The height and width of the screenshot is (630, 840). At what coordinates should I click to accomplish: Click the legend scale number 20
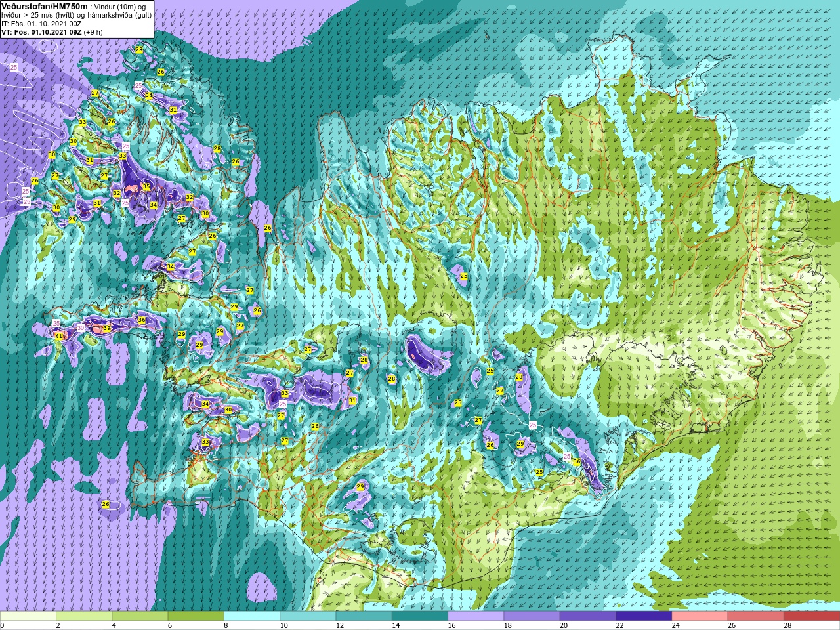tap(563, 625)
